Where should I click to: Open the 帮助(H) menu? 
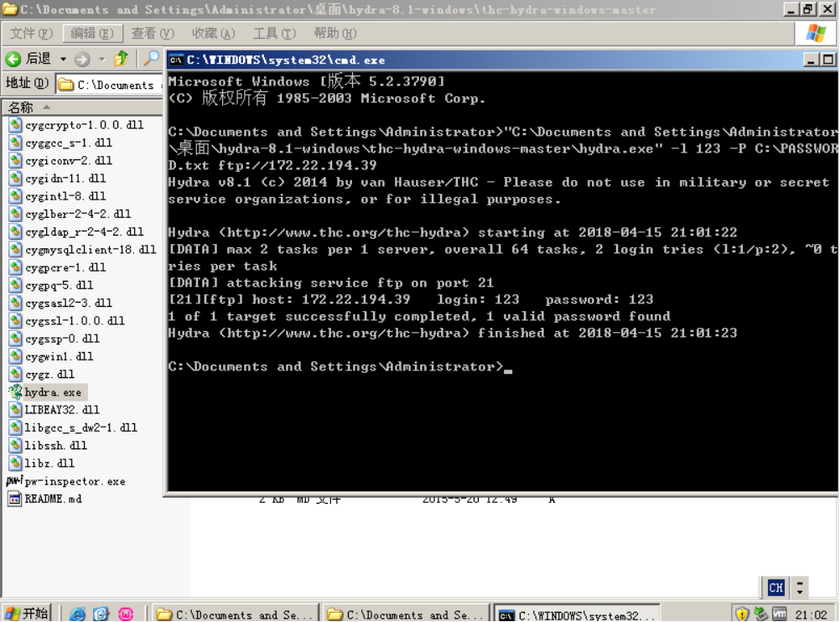pos(335,34)
